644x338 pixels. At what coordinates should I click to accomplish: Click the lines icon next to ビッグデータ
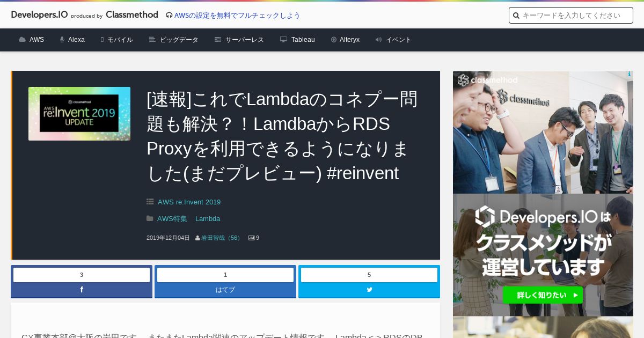152,40
